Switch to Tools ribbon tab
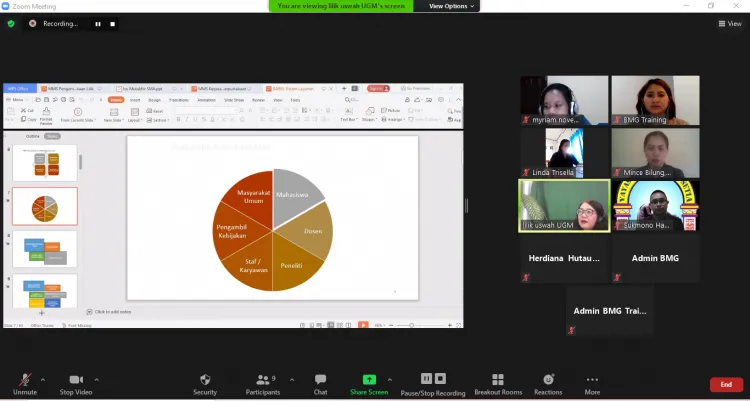The image size is (750, 401). [x=295, y=100]
